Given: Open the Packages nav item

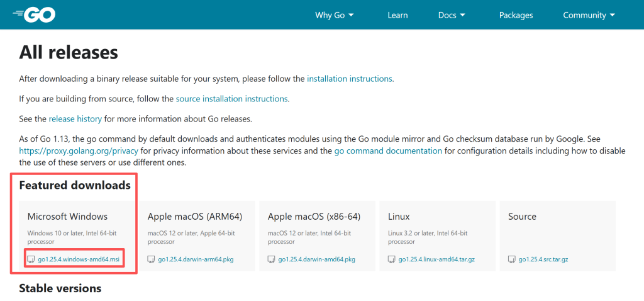Looking at the screenshot, I should pyautogui.click(x=516, y=15).
